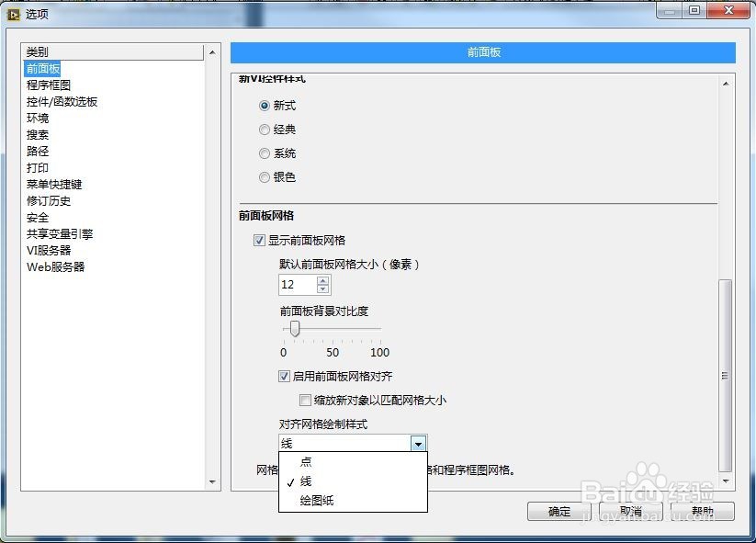Choose 点 from the grid style list

pos(353,462)
